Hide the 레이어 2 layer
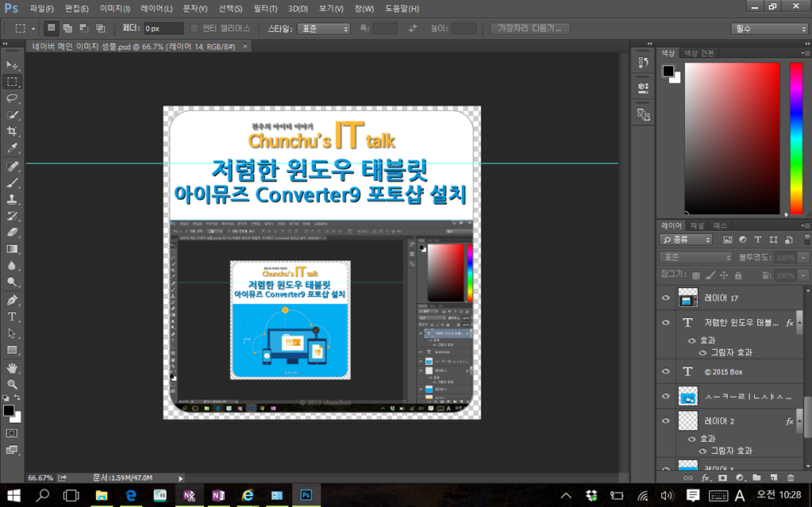 point(666,421)
